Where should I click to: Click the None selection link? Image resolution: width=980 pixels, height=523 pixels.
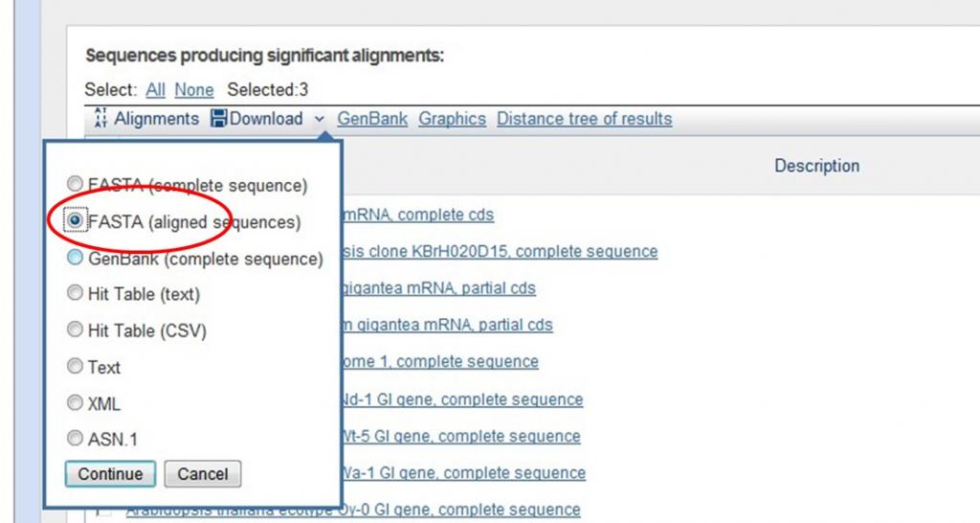pyautogui.click(x=194, y=90)
